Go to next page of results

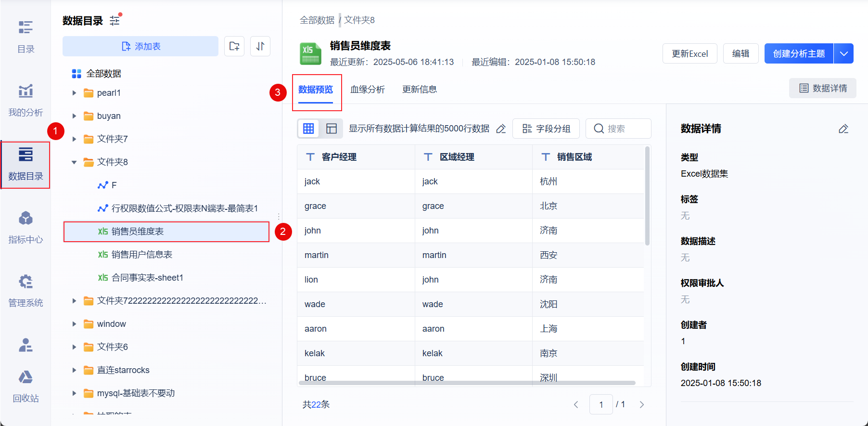641,404
